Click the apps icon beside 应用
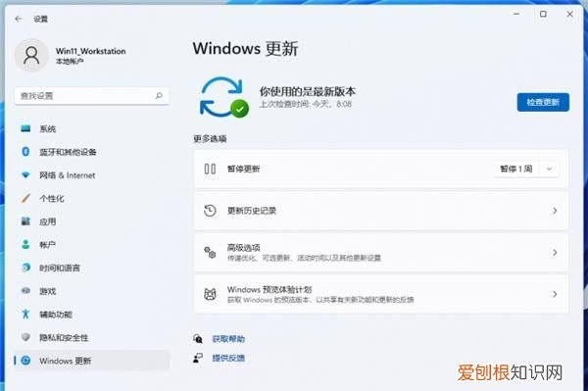 point(25,221)
